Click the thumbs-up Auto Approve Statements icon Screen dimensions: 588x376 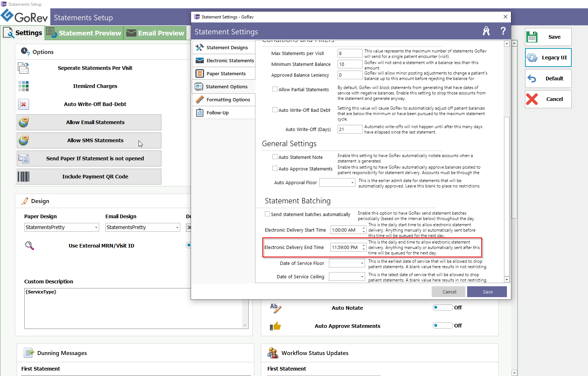[x=275, y=326]
